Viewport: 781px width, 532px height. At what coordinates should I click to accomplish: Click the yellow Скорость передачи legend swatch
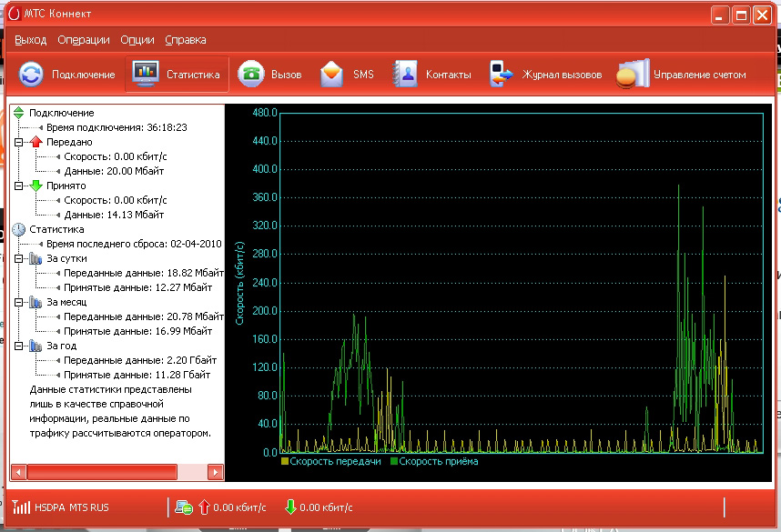[285, 462]
